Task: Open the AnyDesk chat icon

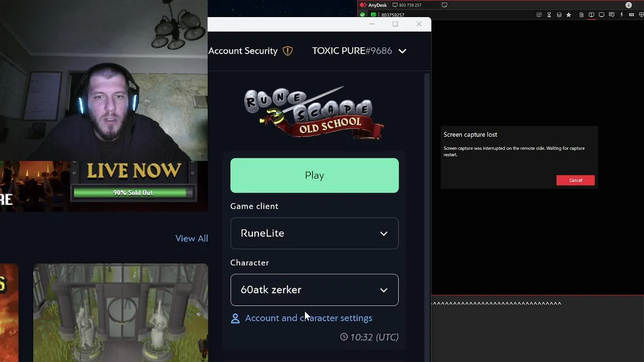Action: (611, 15)
